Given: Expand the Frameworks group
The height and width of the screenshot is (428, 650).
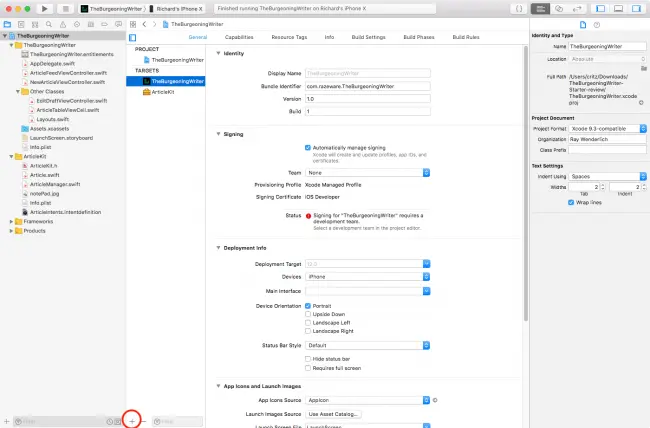Looking at the screenshot, I should [11, 221].
